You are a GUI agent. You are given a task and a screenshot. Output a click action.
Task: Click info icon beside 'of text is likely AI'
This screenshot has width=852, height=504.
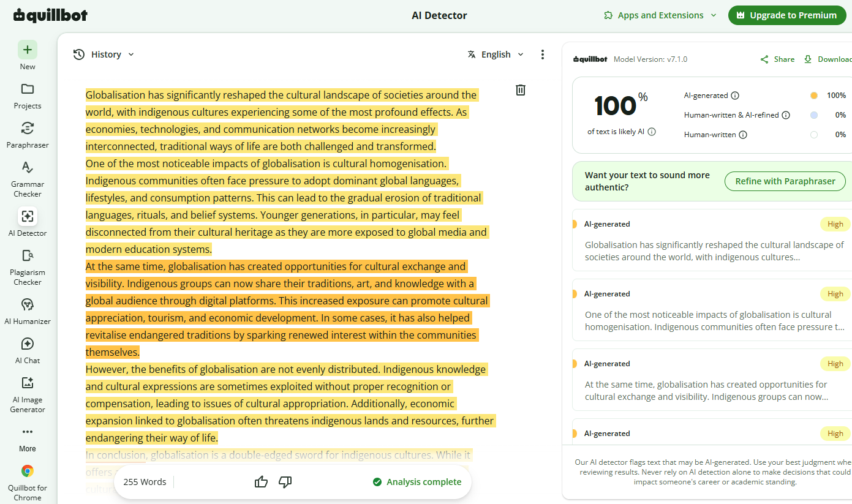pyautogui.click(x=652, y=132)
